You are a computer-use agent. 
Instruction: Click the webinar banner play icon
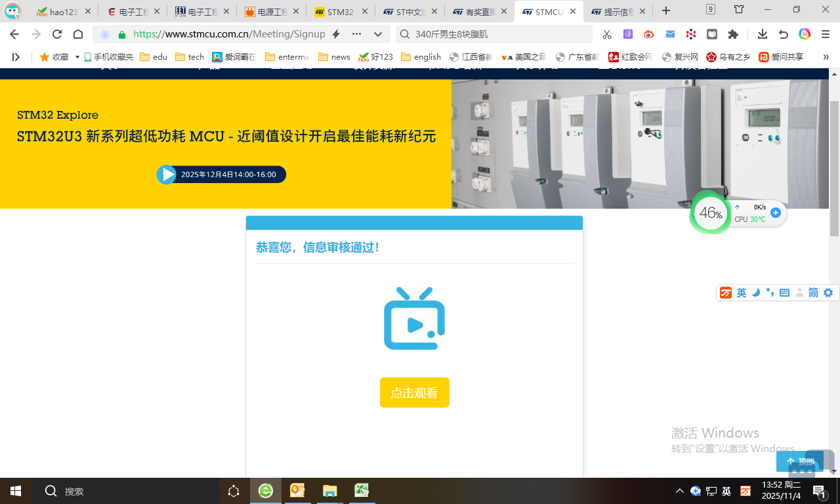[x=167, y=175]
